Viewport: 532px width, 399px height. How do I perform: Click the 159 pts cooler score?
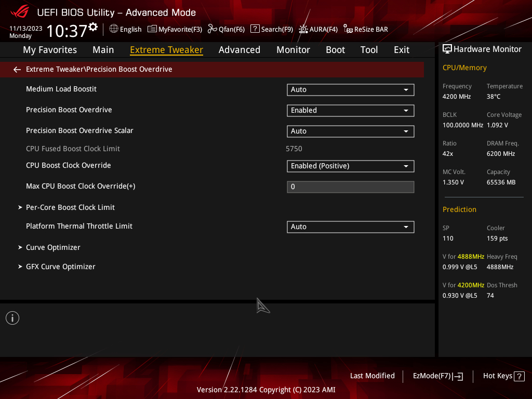pos(497,238)
